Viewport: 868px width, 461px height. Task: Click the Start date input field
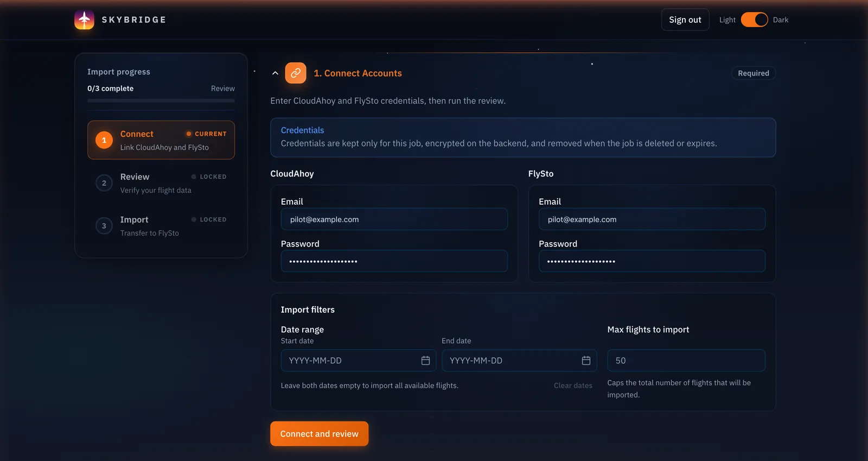point(359,361)
